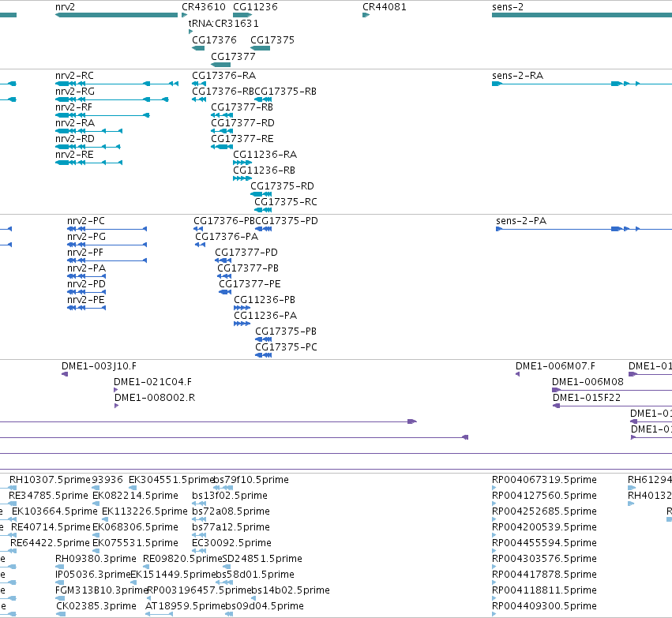The image size is (672, 618).
Task: Click the DME1-006M07.F clone label
Action: pos(555,366)
